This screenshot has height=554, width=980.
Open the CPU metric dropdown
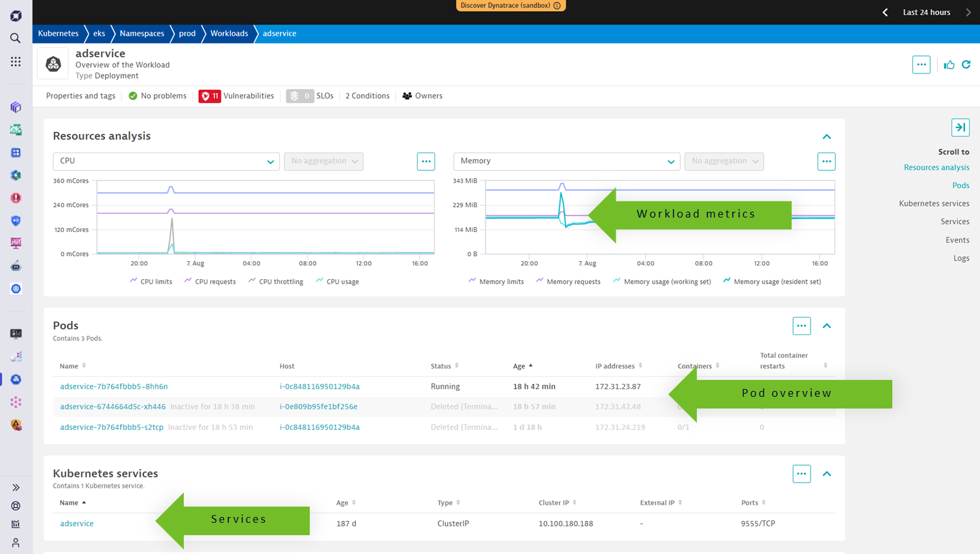(166, 161)
